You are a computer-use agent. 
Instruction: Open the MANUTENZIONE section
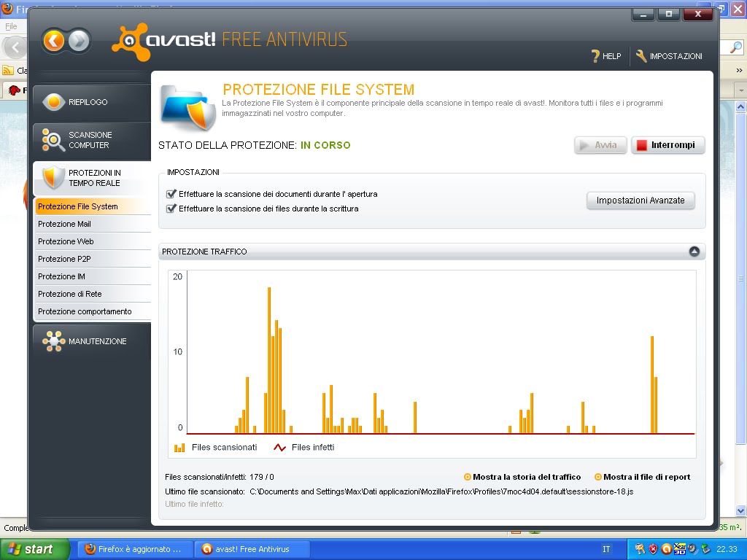pos(92,341)
